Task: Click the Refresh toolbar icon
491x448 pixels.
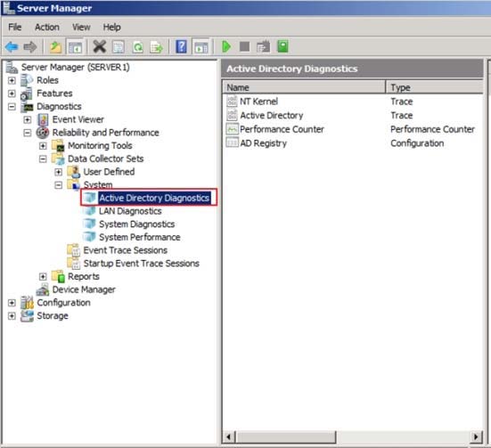Action: pos(138,47)
